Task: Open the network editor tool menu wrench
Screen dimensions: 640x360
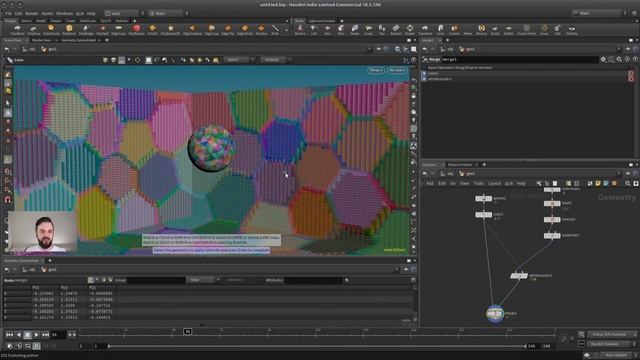Action: (539, 184)
